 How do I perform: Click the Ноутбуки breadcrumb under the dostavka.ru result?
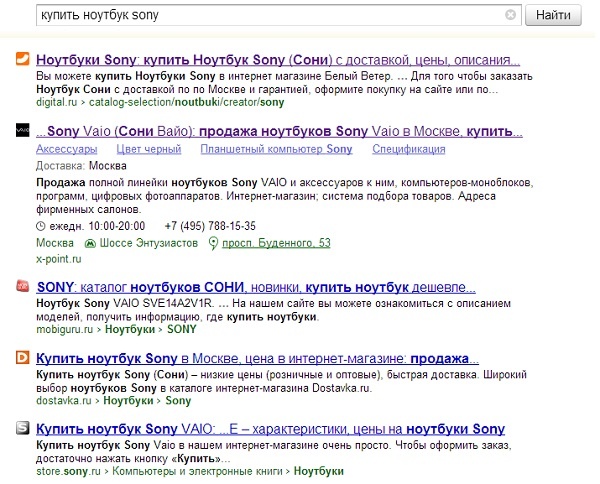pyautogui.click(x=128, y=401)
